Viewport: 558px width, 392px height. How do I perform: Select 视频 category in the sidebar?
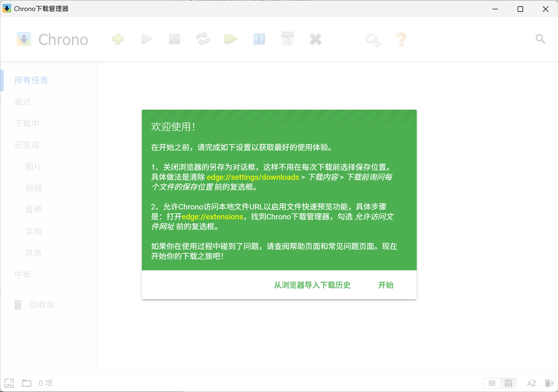point(33,188)
